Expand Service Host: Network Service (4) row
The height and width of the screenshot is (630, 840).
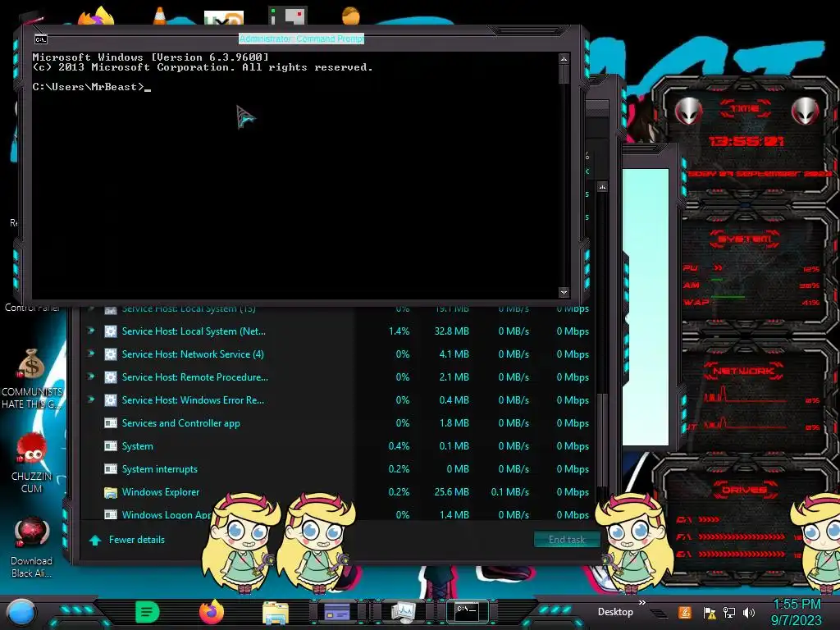[x=90, y=354]
